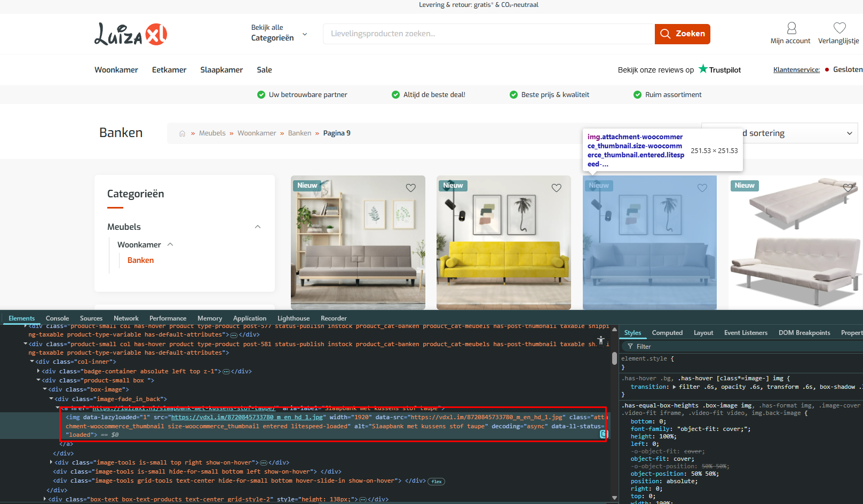Image resolution: width=863 pixels, height=504 pixels.
Task: Open the Computed styles tab
Action: coord(667,333)
